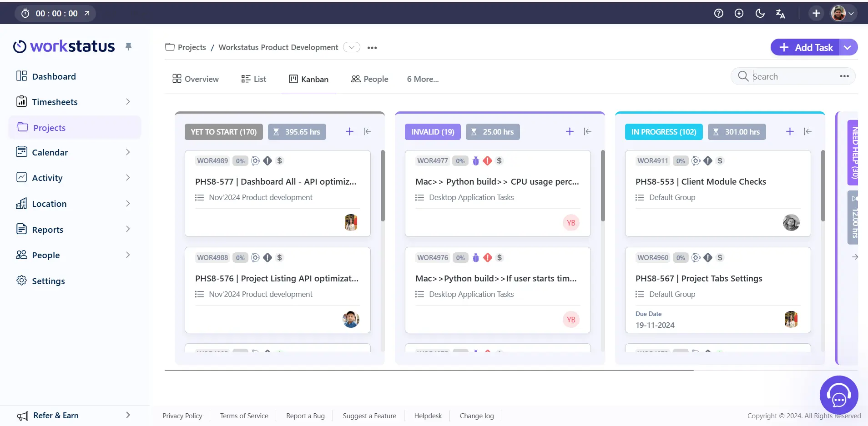Open the user profile avatar menu
This screenshot has height=426, width=868.
tap(843, 13)
